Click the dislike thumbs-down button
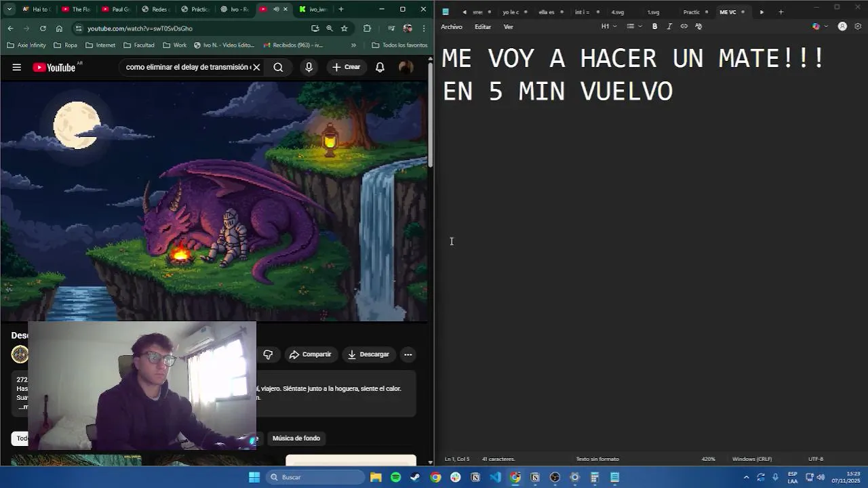This screenshot has height=488, width=868. [x=268, y=354]
